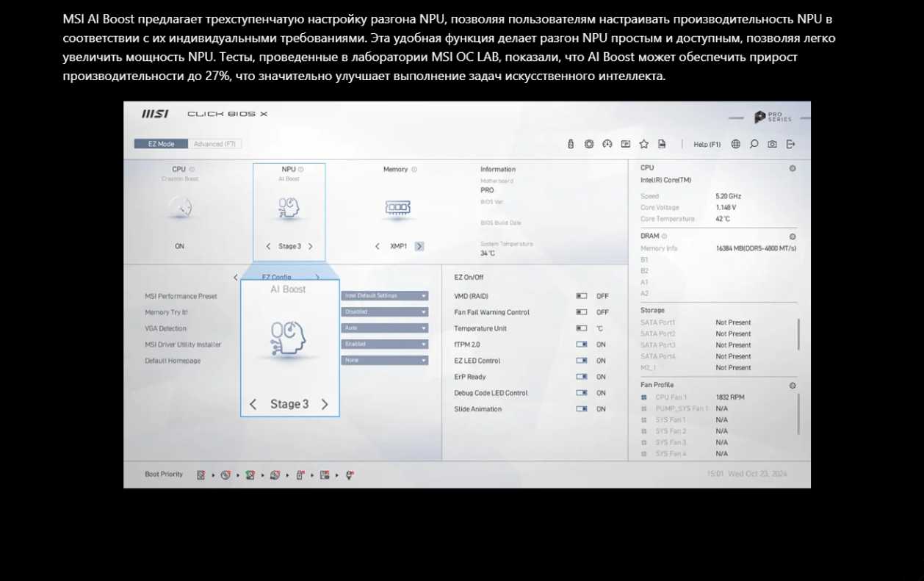Select the EZ Mode tab
Viewport: 924px width, 581px height.
pyautogui.click(x=161, y=144)
